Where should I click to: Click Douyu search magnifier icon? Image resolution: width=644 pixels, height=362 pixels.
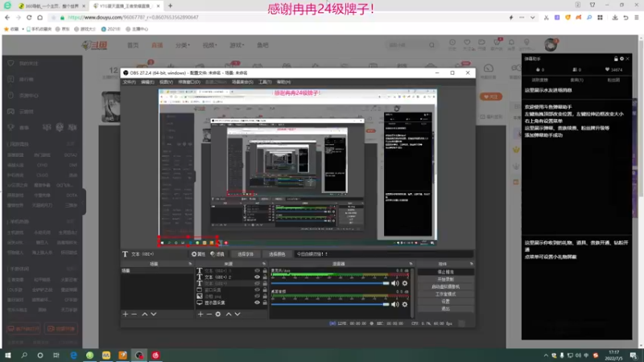point(431,45)
